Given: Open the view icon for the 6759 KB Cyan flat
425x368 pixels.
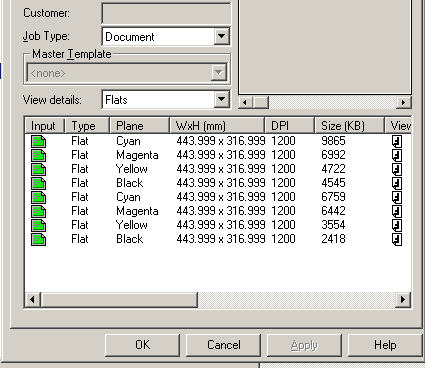Looking at the screenshot, I should (397, 197).
